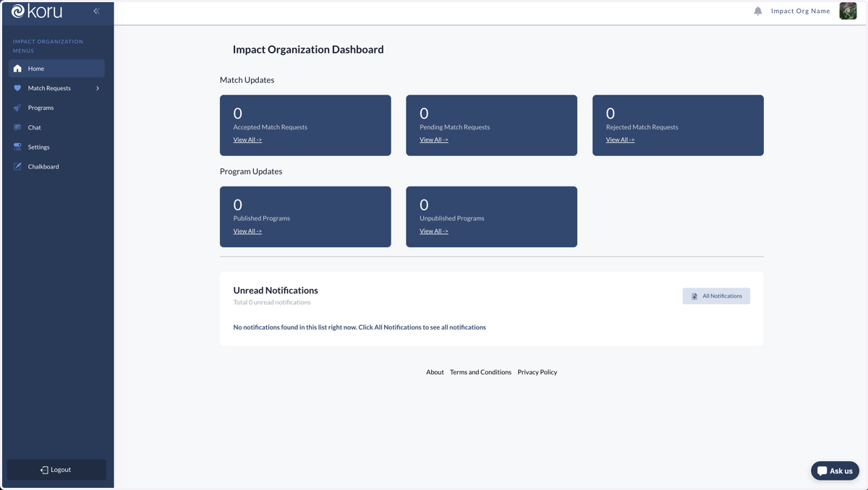
Task: View all Rejected Match Requests
Action: click(620, 139)
